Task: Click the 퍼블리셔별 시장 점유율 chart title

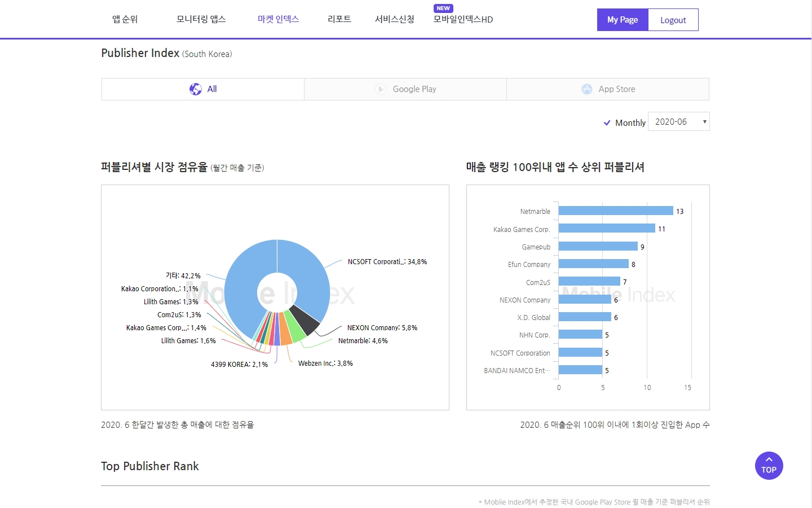Action: (x=155, y=167)
